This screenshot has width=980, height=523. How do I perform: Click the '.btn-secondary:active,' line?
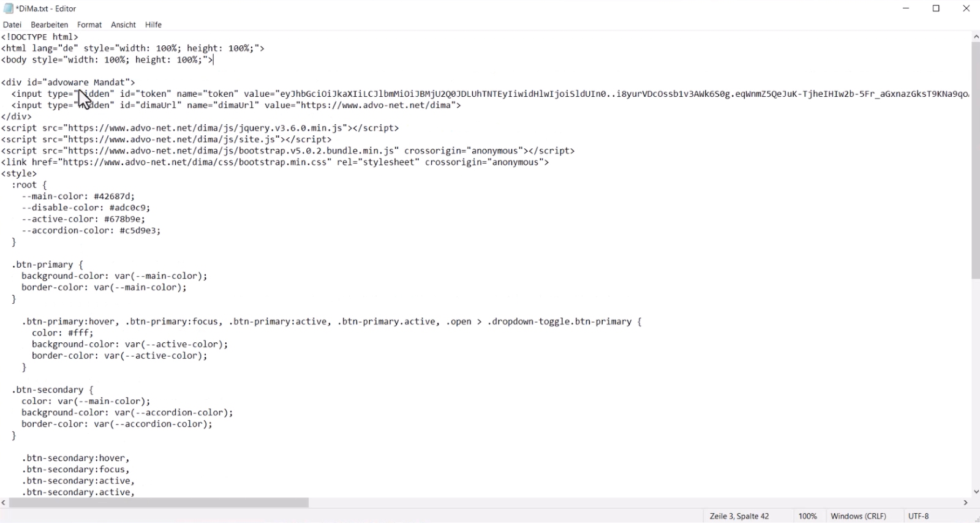(x=78, y=481)
